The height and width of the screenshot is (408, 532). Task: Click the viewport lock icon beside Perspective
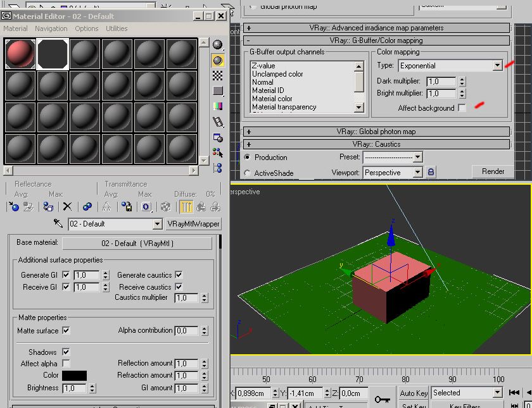[431, 172]
